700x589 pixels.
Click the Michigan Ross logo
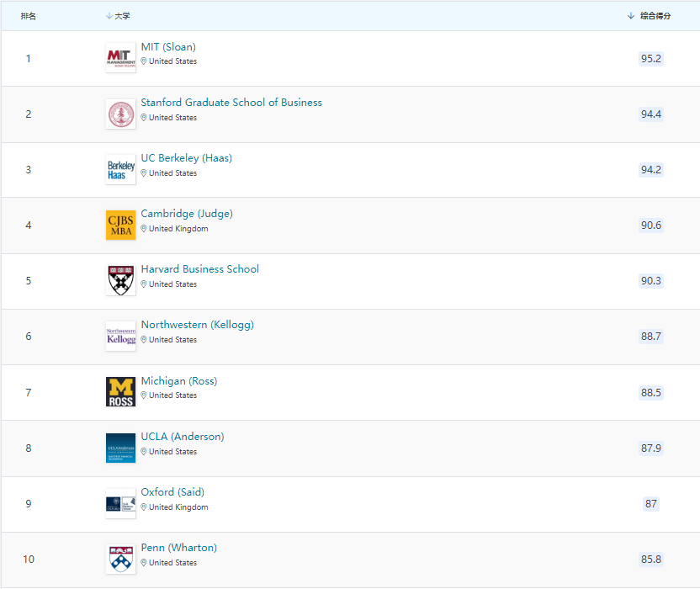coord(120,391)
